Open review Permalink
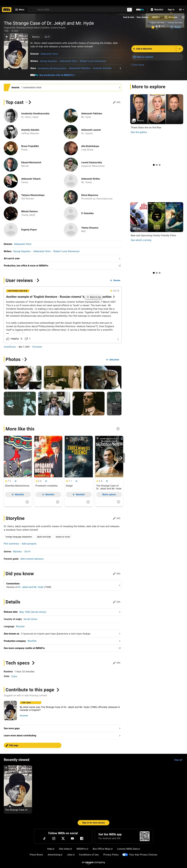This screenshot has height=868, width=187. pyautogui.click(x=37, y=347)
